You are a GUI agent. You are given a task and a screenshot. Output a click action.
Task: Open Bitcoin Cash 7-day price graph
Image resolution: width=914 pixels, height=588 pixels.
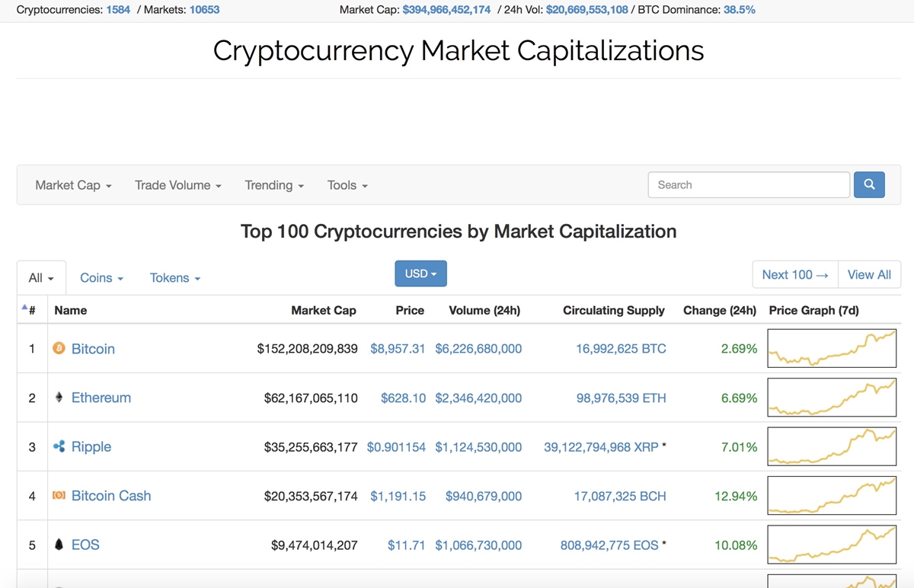832,495
